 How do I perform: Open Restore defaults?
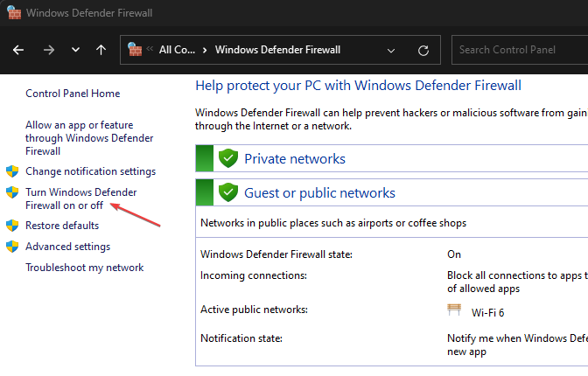tap(62, 226)
